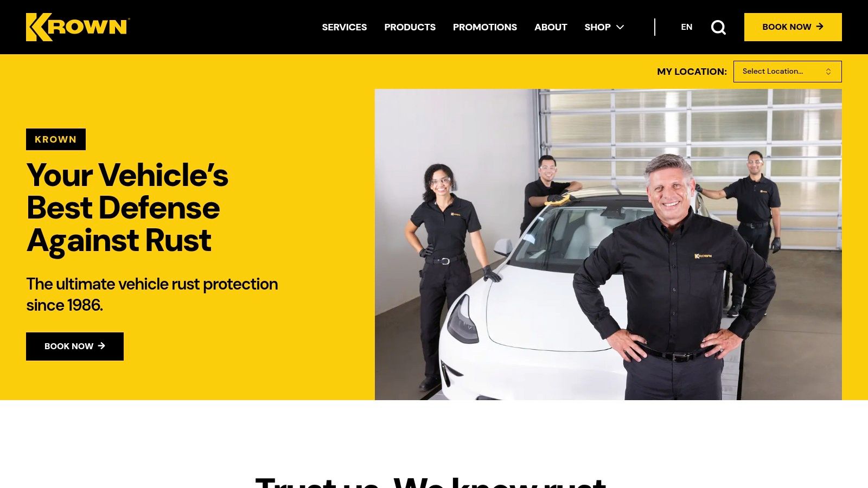Navigate to the About page

(x=551, y=27)
